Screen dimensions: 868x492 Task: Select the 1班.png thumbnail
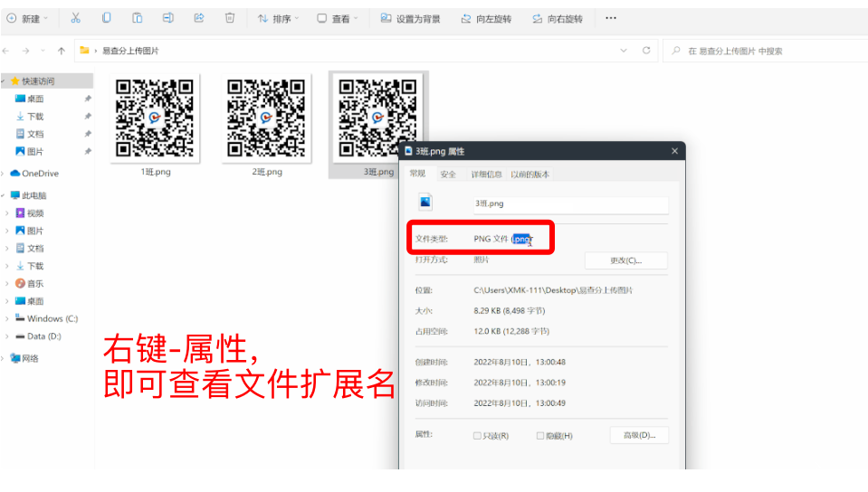tap(155, 118)
